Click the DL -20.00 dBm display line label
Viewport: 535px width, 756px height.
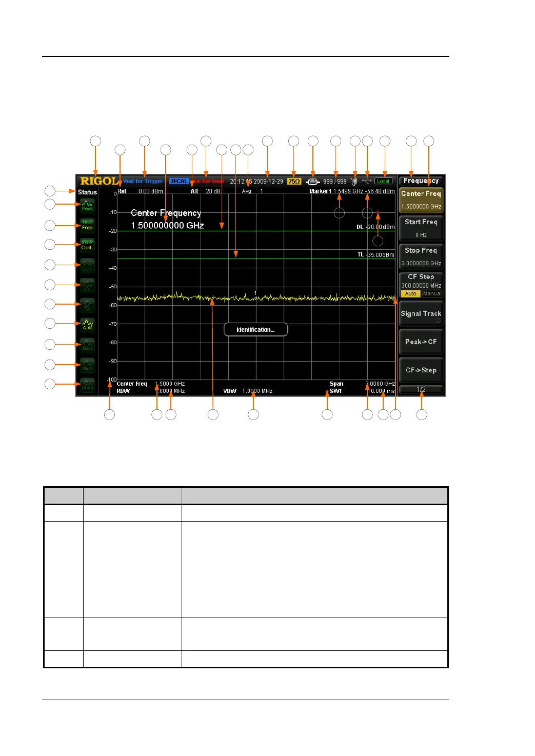(x=375, y=227)
